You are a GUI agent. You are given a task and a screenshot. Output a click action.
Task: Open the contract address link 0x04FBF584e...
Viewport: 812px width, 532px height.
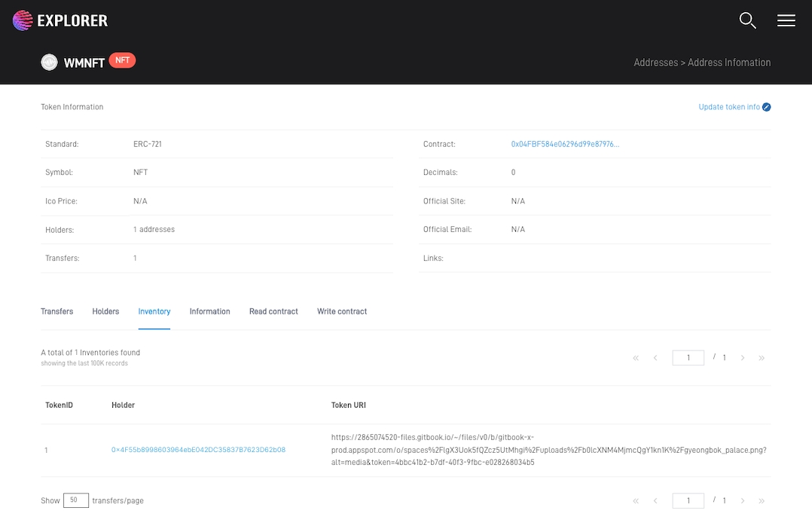[565, 144]
